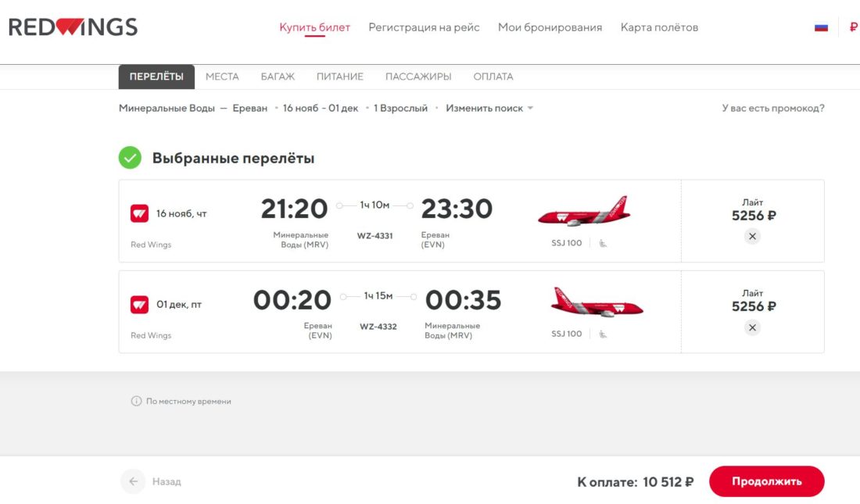Viewport: 860px width, 504px height.
Task: Select the Питание tab
Action: point(340,77)
